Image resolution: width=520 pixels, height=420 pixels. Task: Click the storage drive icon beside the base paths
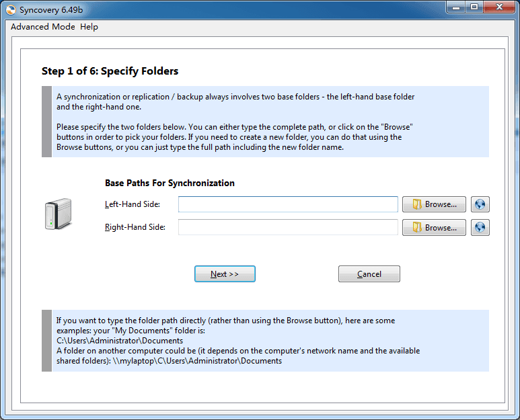(x=58, y=214)
